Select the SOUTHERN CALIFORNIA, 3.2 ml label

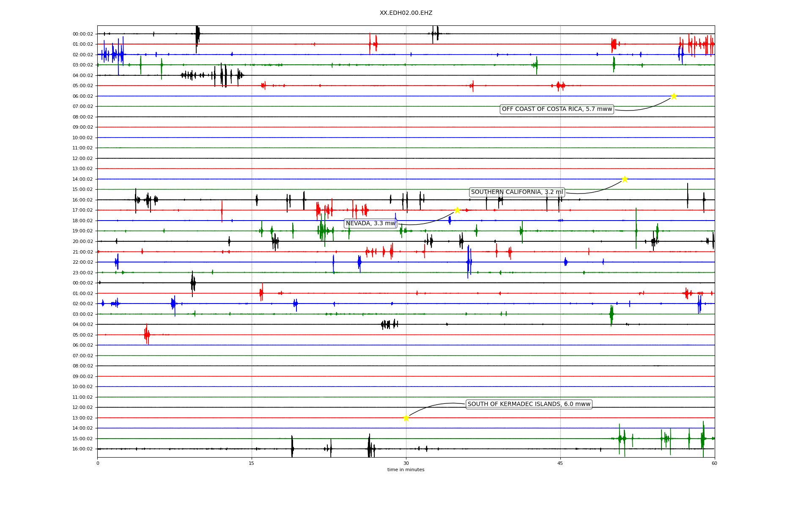pos(517,192)
